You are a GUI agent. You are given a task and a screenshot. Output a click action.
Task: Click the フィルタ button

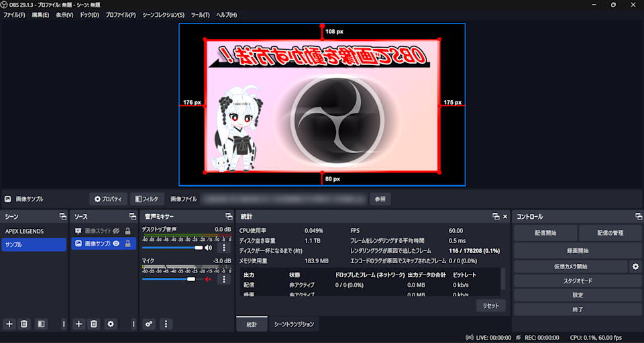point(147,199)
